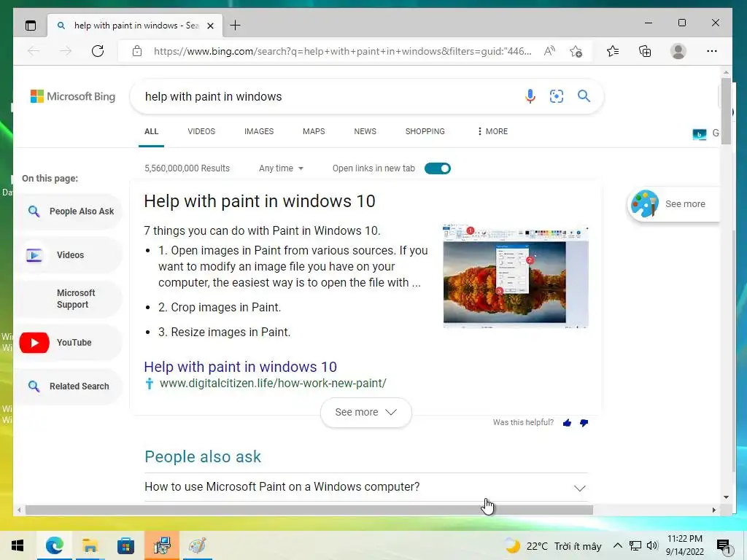Toggle Open links in new tab
Viewport: 747px width, 560px height.
(438, 168)
